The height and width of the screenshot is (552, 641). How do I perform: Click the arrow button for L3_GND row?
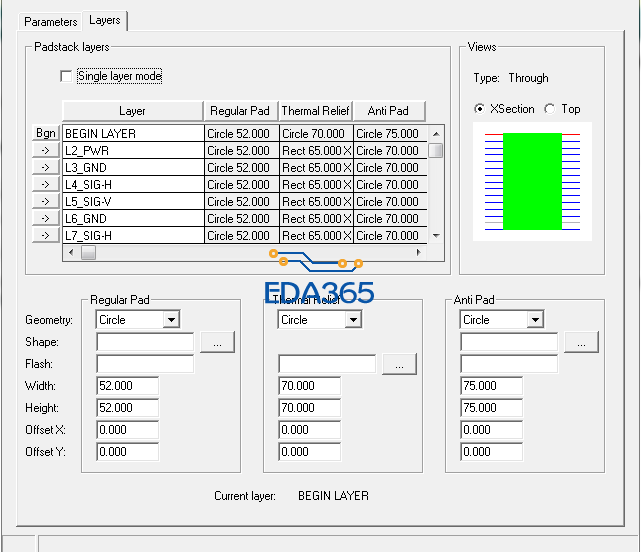46,167
